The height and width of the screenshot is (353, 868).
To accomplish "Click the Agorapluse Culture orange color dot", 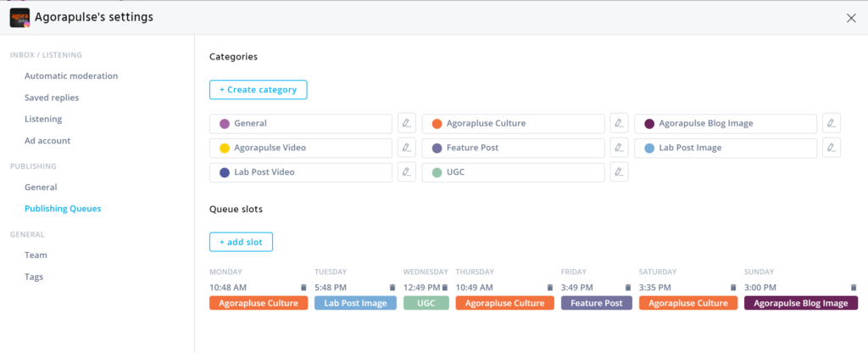I will (x=437, y=124).
